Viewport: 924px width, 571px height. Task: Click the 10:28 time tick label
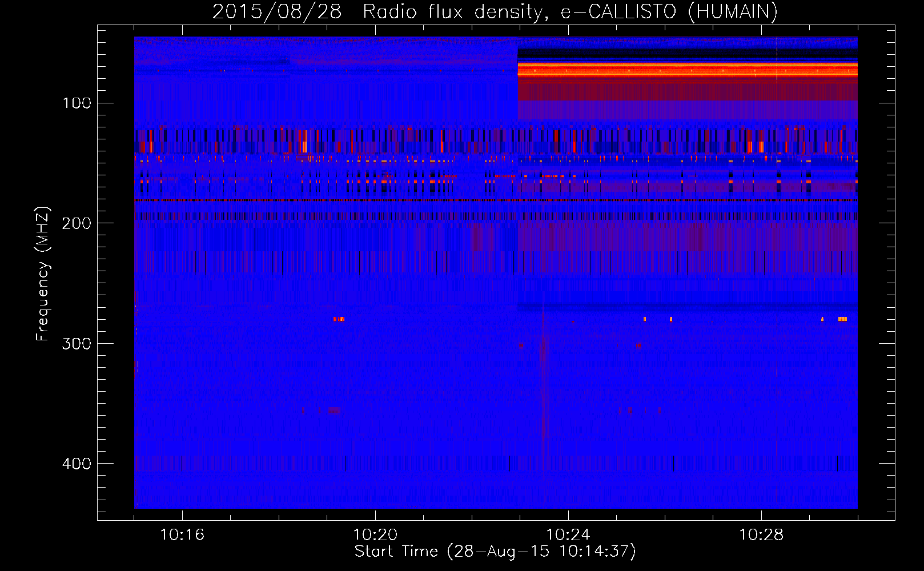(761, 534)
